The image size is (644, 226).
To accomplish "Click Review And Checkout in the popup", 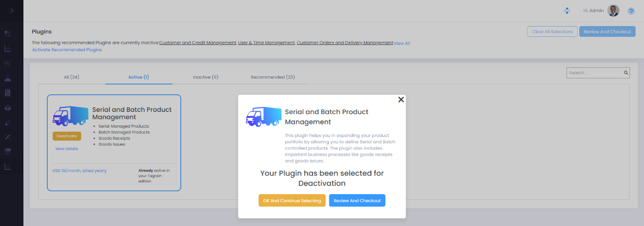I will pyautogui.click(x=357, y=200).
